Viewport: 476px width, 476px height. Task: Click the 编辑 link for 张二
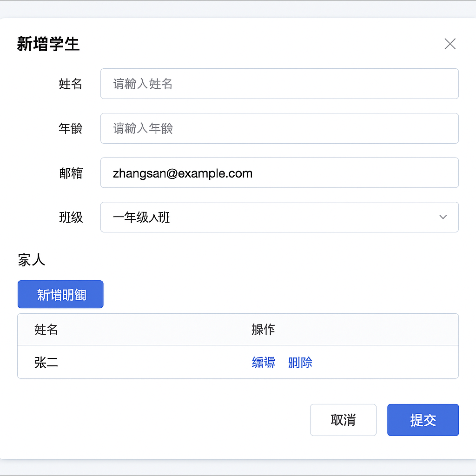pos(263,363)
